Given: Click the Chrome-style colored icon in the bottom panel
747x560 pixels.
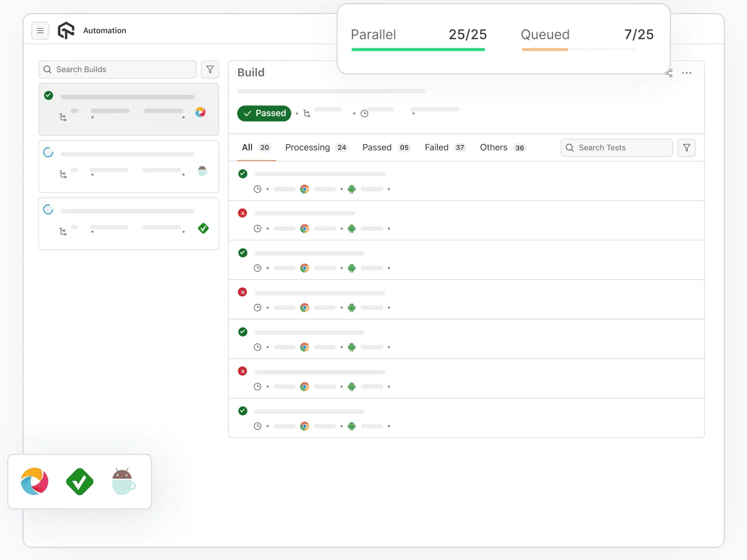Looking at the screenshot, I should (x=34, y=482).
